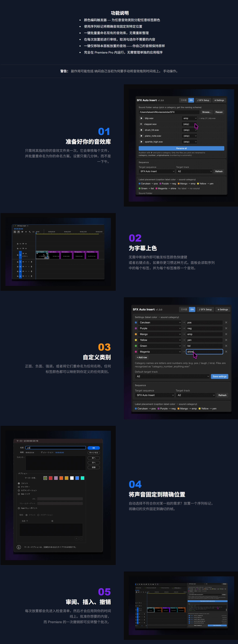Click the 名前 name field in the marker dialog
Screen dimensions: 238x644
[56, 448]
